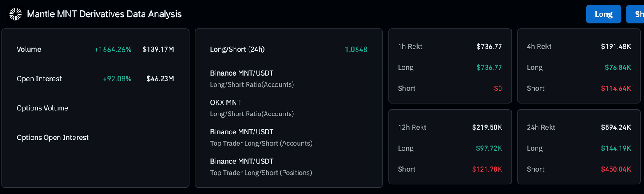Open Binance Top Trader Long/Short (Accounts)
The image size is (644, 194).
tap(261, 137)
